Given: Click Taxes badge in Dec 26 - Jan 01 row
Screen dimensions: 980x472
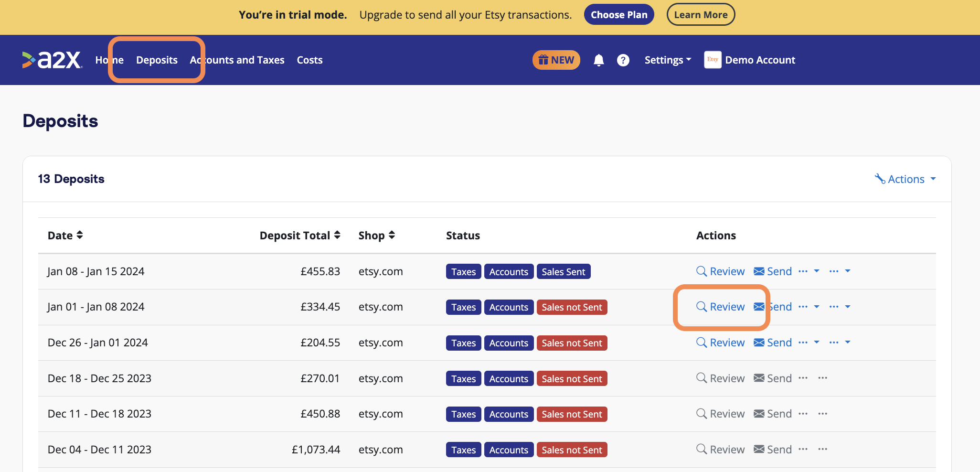Looking at the screenshot, I should (x=464, y=343).
